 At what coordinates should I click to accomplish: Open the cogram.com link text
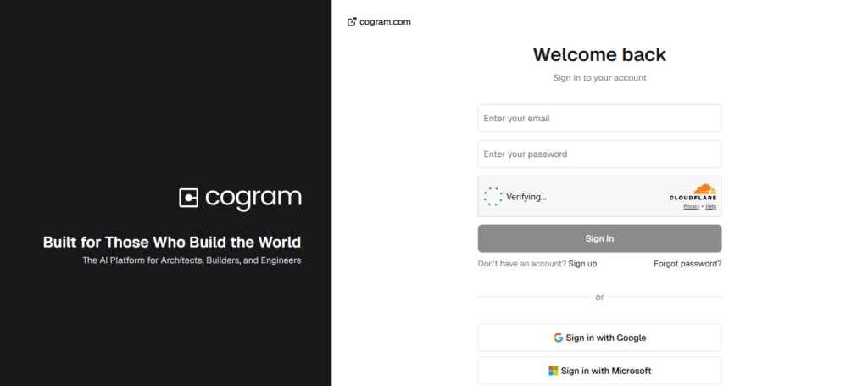[x=385, y=22]
